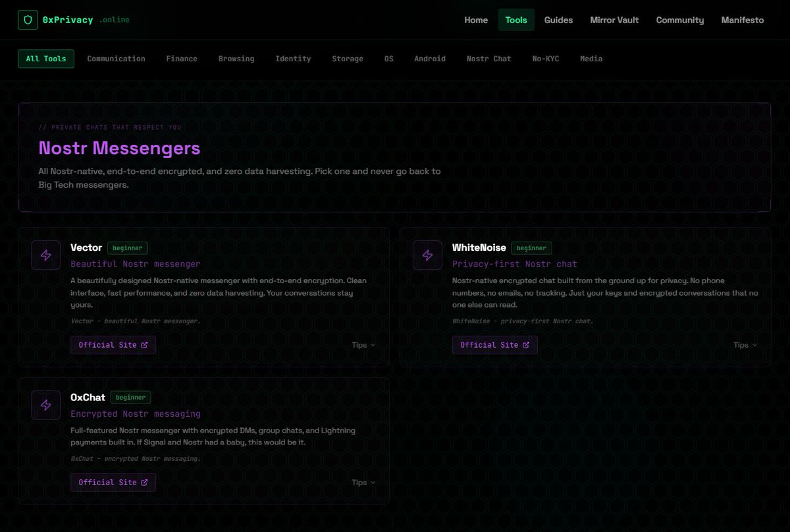
Task: Click the Nostr Messengers heading
Action: 119,148
